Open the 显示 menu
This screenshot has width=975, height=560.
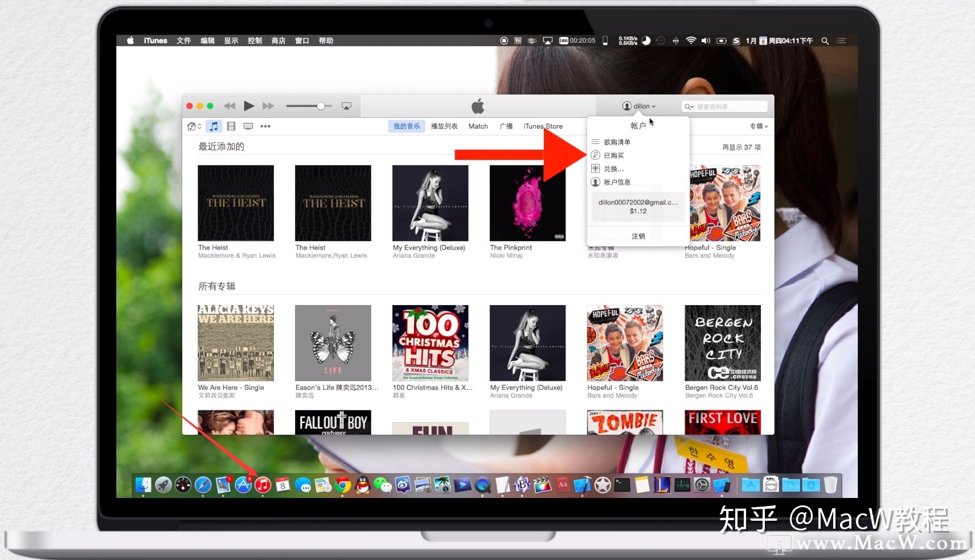(231, 41)
